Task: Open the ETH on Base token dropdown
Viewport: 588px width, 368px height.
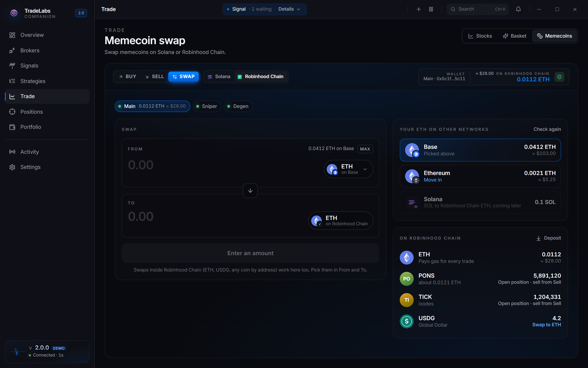Action: (348, 169)
